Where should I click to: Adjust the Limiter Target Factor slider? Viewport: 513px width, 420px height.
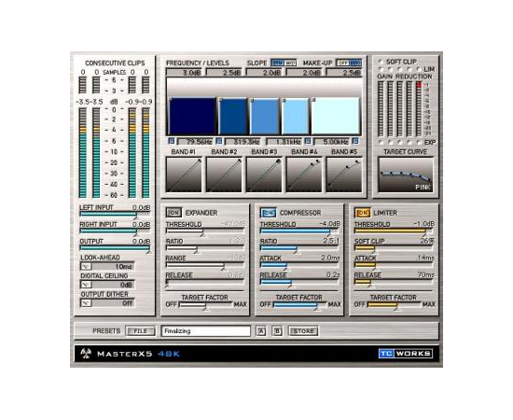pos(395,305)
